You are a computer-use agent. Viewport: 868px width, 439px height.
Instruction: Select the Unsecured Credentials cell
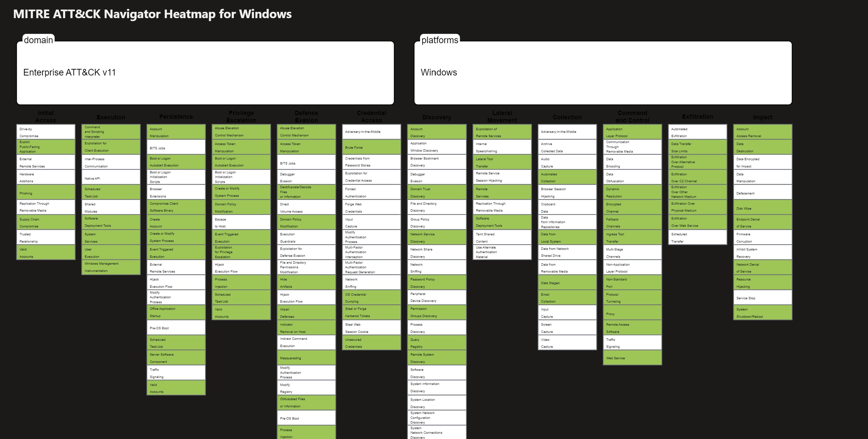click(x=372, y=342)
